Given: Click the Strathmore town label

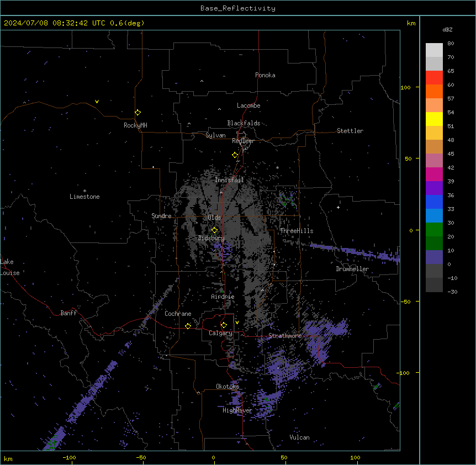Looking at the screenshot, I should click(x=285, y=336).
